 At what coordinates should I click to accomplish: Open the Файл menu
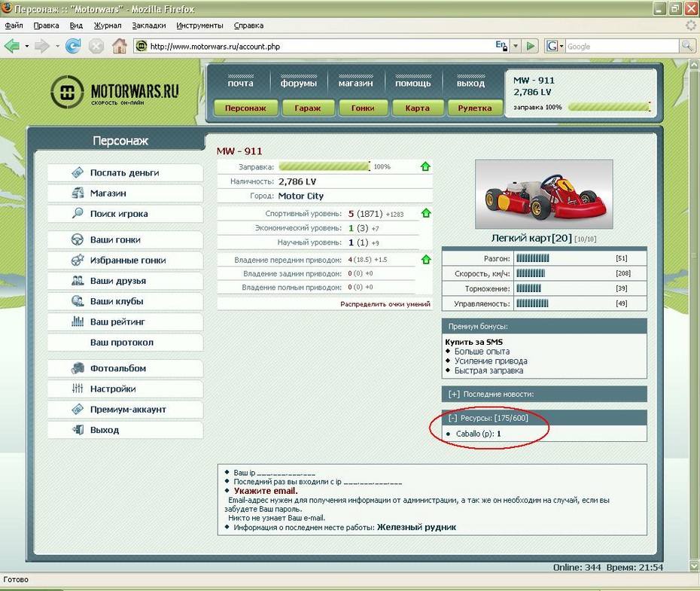[14, 26]
